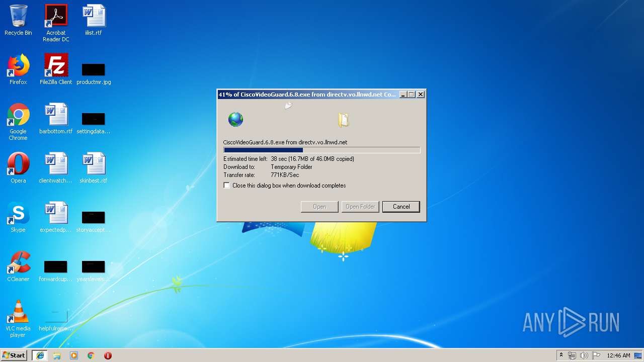
Task: Select the storyaccept file icon
Action: tap(94, 221)
